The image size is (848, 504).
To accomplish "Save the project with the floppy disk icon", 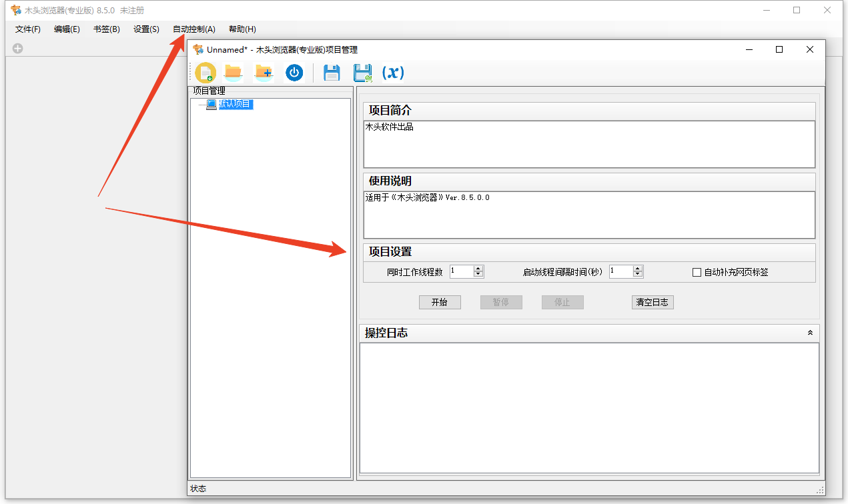I will tap(332, 72).
